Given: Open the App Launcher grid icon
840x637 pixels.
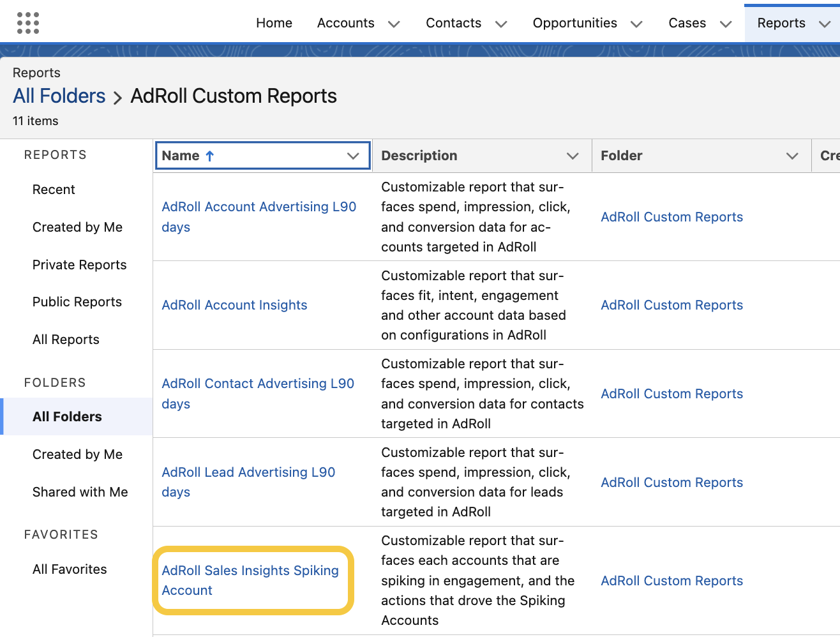Looking at the screenshot, I should (x=27, y=23).
